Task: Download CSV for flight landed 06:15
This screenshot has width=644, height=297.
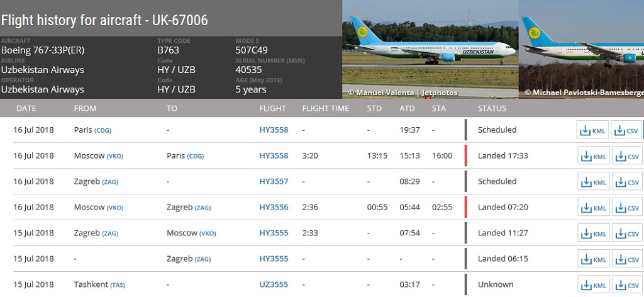Action: coord(627,260)
